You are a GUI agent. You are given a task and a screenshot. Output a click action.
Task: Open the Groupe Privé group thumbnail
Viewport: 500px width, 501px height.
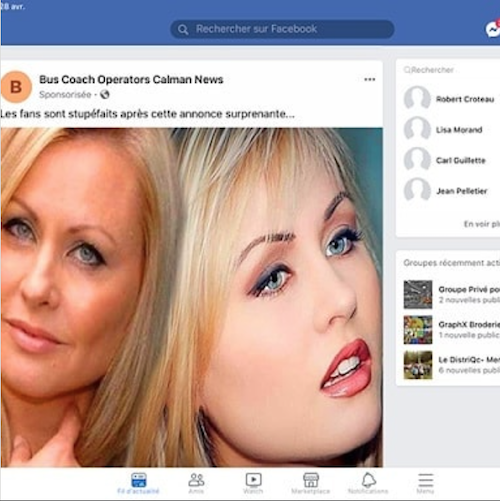click(418, 295)
